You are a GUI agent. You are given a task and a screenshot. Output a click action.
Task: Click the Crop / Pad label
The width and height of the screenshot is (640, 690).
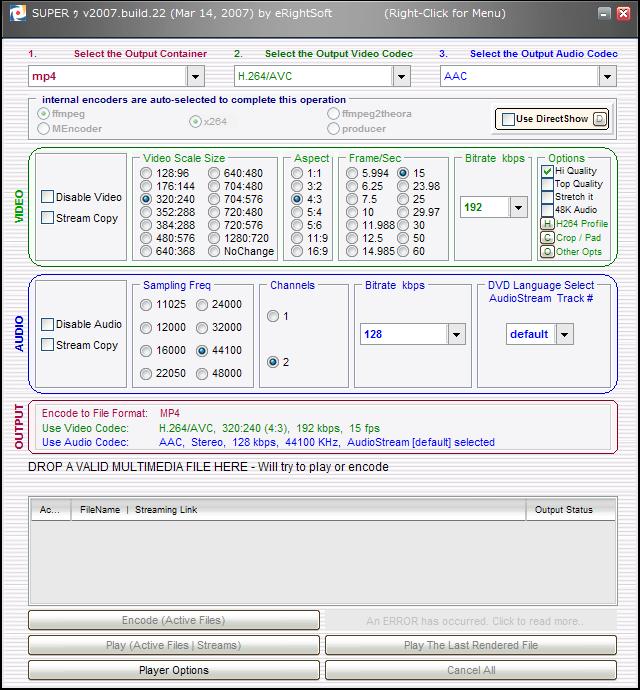(578, 238)
